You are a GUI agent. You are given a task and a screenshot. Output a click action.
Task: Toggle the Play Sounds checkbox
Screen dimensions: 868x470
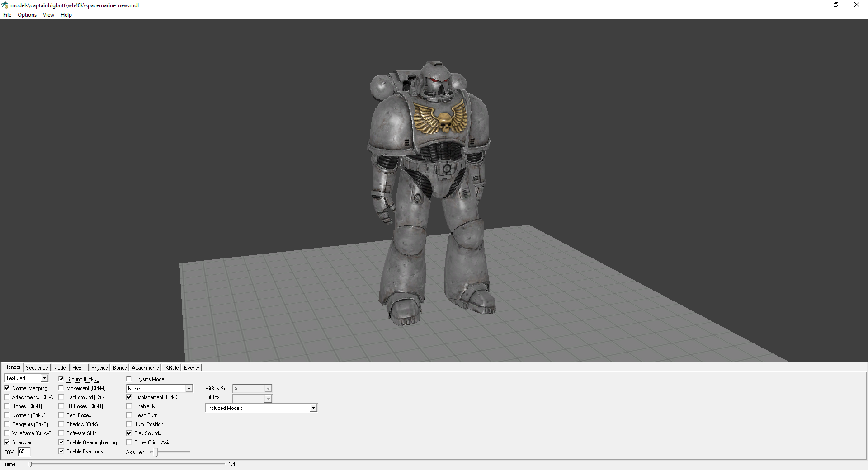(129, 433)
